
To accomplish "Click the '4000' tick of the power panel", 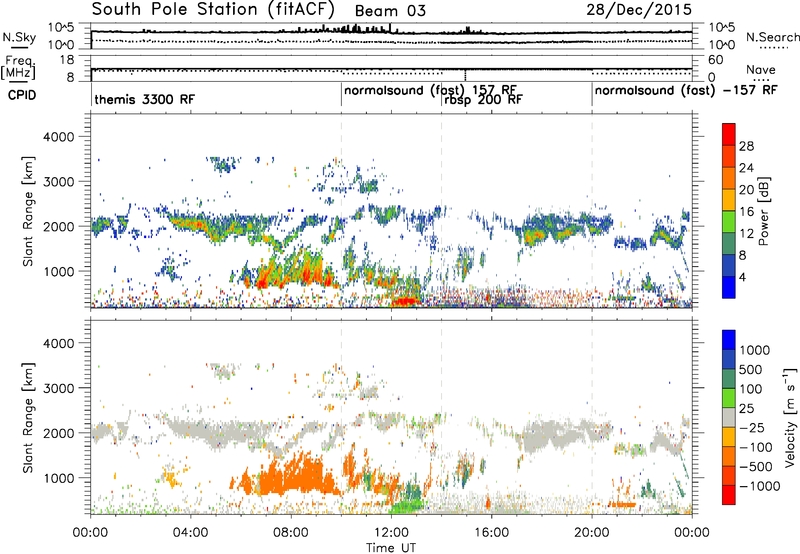I will point(58,137).
